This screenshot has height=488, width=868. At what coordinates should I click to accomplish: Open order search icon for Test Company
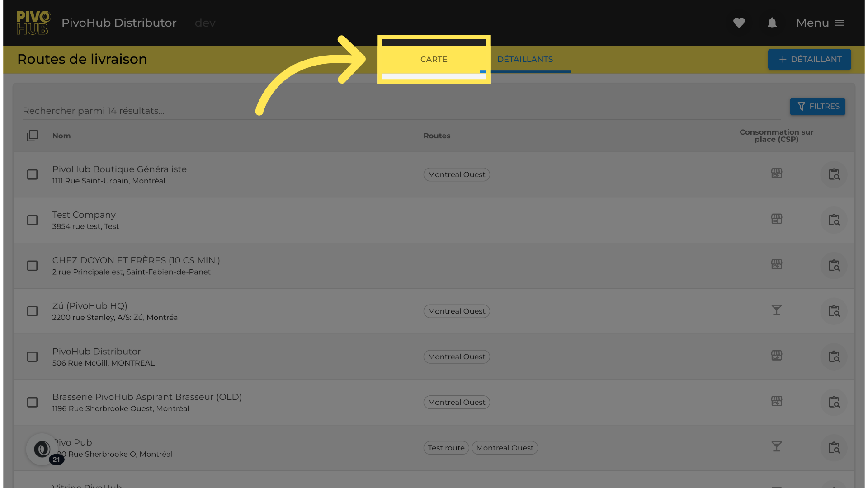pos(834,220)
